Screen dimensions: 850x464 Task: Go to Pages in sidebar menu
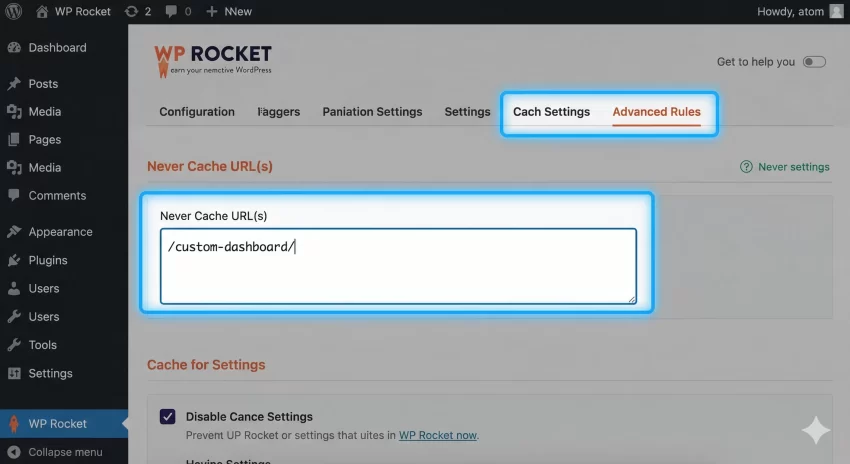coord(44,139)
